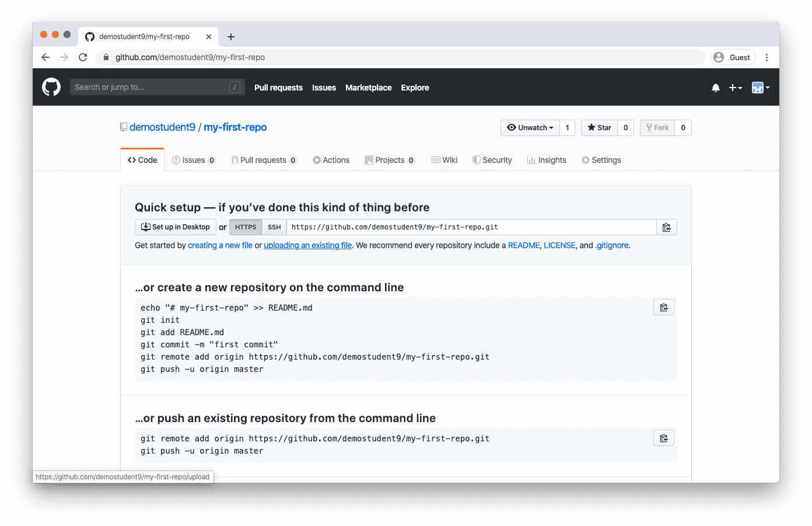Expand the plus create-new menu

736,88
